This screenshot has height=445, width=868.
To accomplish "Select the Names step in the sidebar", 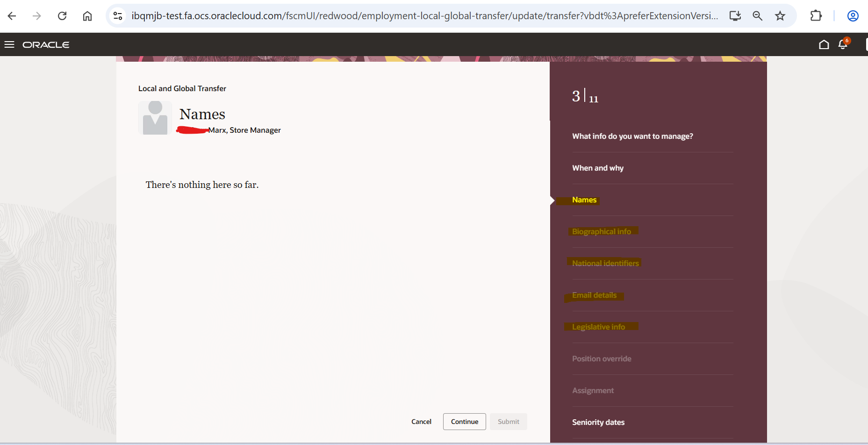I will [x=584, y=200].
